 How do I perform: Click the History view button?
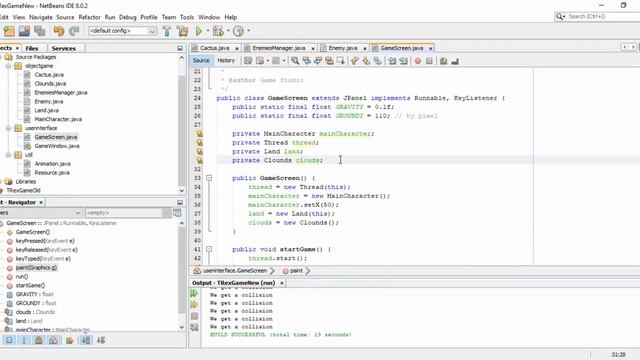point(226,60)
